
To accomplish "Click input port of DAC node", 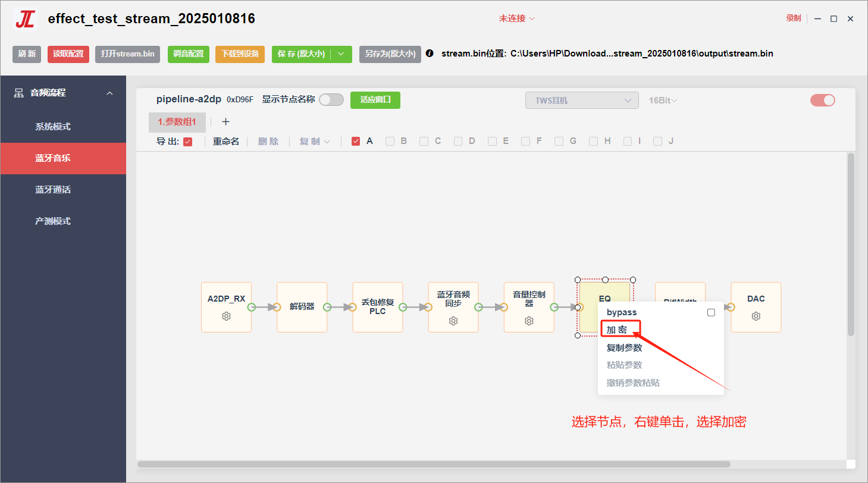I will (731, 307).
